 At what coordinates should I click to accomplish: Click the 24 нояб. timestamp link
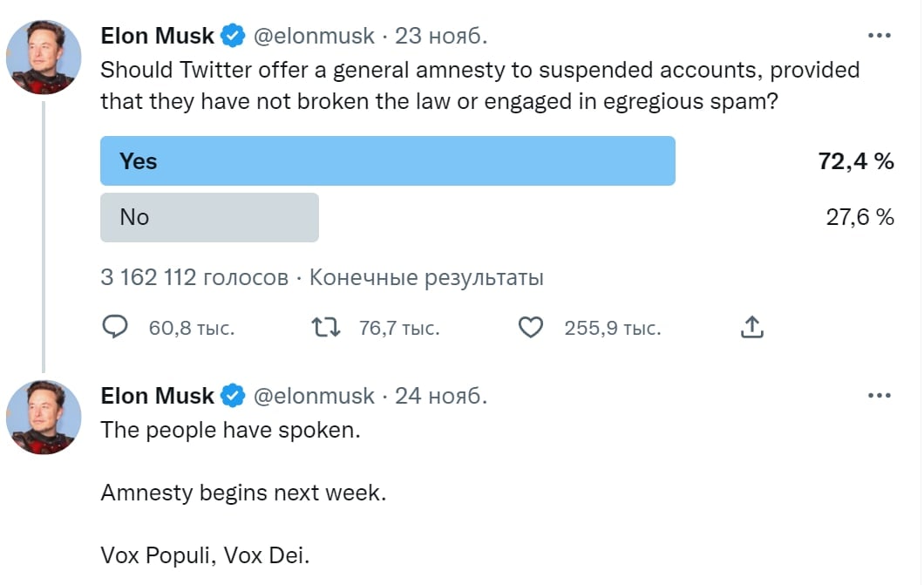click(441, 396)
